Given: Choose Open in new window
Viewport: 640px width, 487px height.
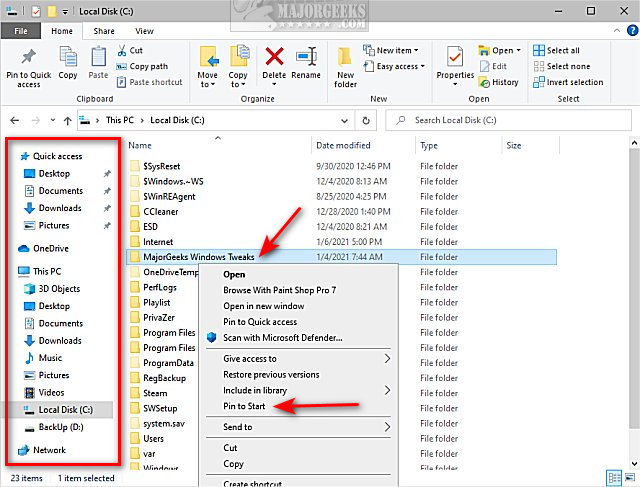Looking at the screenshot, I should pyautogui.click(x=264, y=306).
